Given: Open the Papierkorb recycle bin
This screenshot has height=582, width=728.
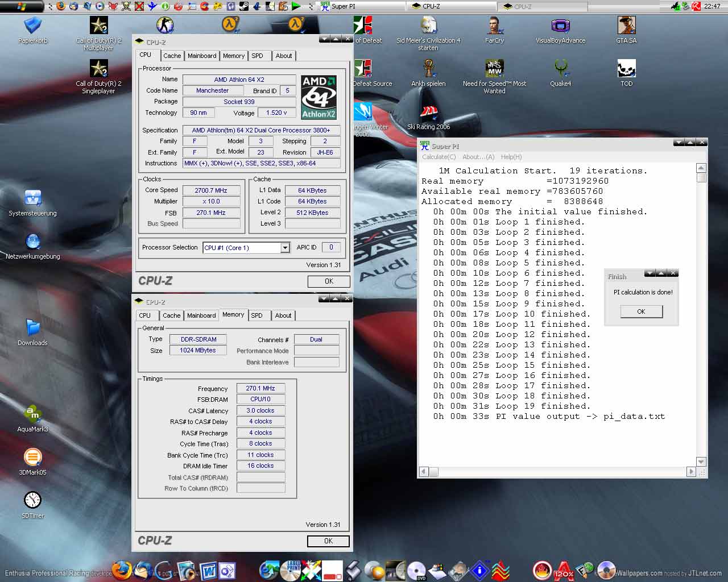Looking at the screenshot, I should pyautogui.click(x=32, y=26).
